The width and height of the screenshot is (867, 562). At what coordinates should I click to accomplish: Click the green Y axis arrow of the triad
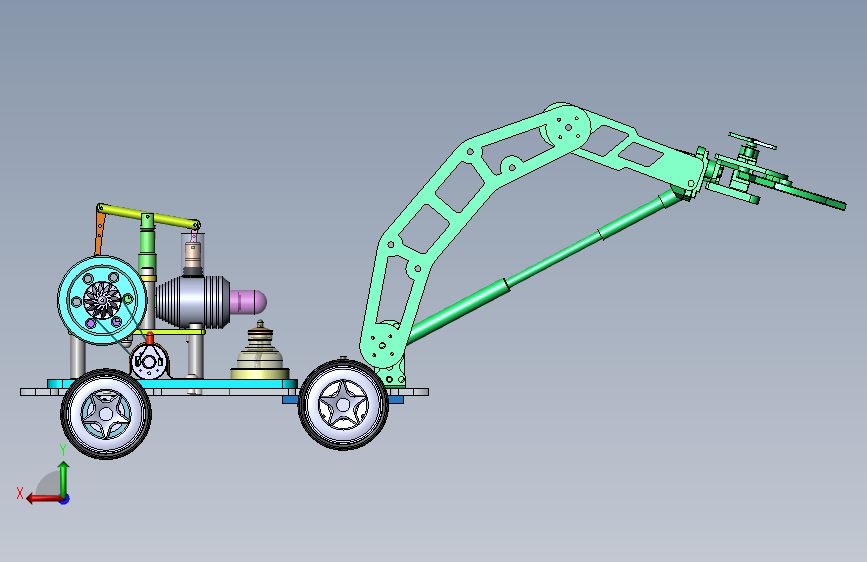[x=64, y=478]
